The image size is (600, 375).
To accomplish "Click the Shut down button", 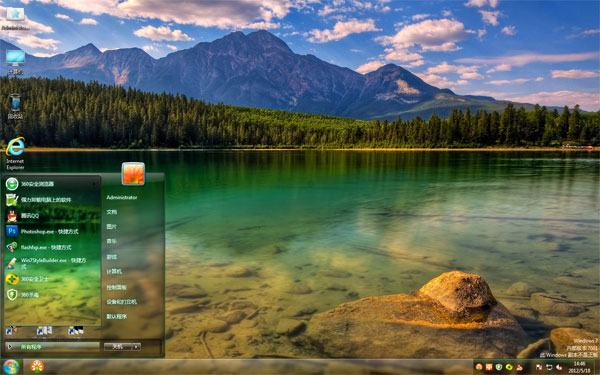I will point(118,347).
